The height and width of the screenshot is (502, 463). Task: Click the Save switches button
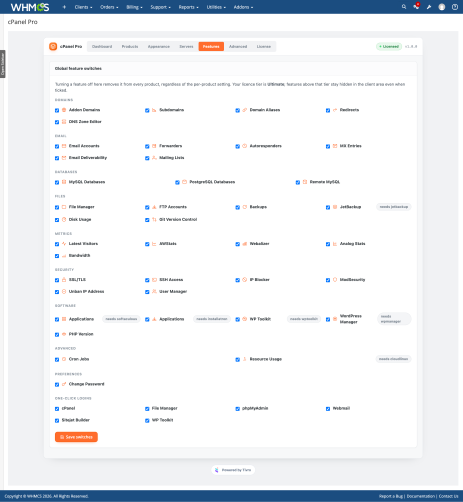(76, 437)
